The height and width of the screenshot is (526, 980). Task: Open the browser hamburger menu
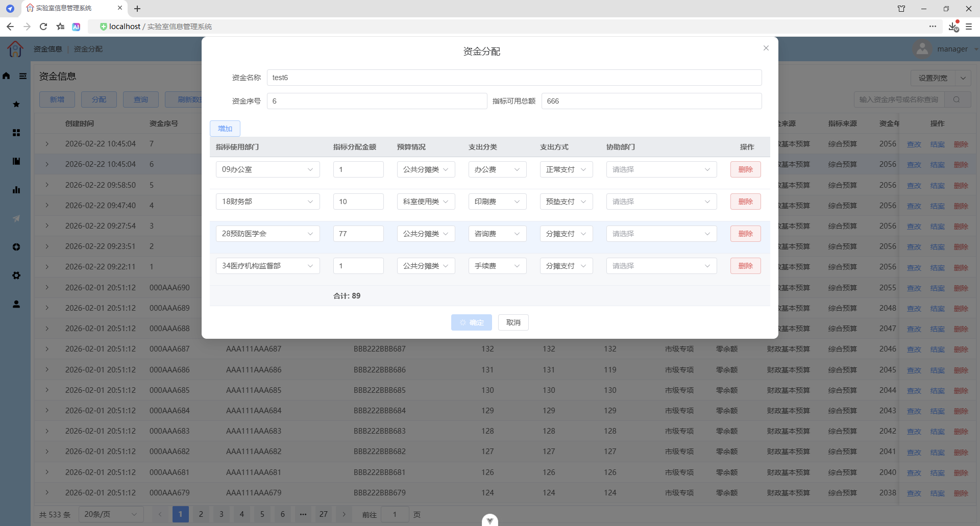pos(969,27)
